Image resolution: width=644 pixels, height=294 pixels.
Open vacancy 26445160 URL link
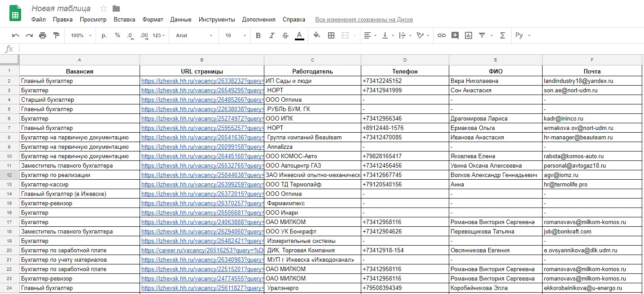203,156
